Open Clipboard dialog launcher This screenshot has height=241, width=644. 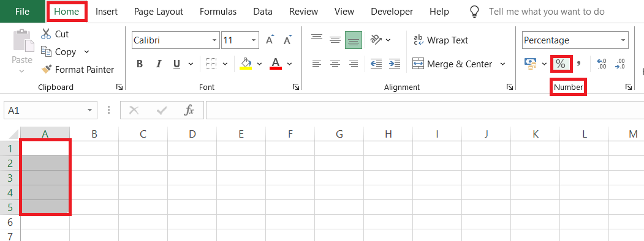pos(119,87)
